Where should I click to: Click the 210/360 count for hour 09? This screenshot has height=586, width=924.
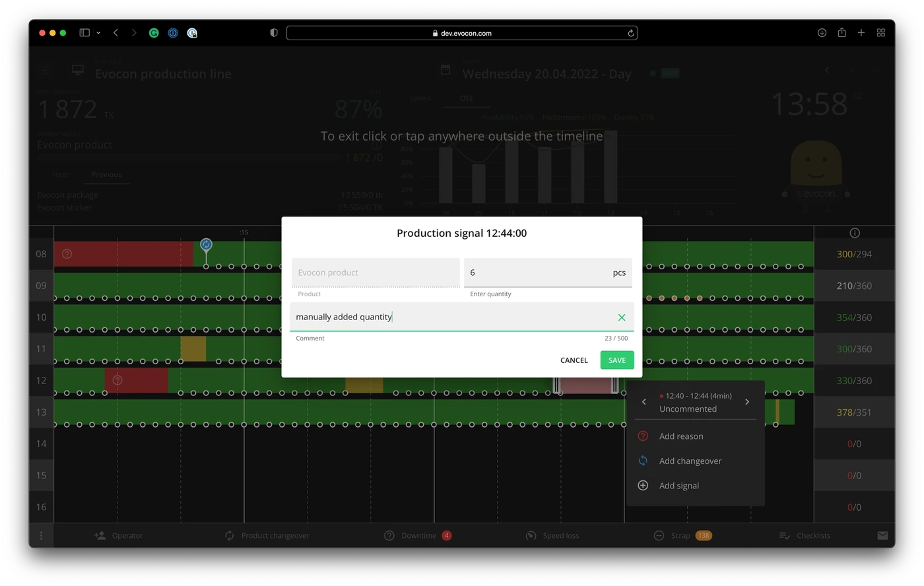click(x=854, y=286)
